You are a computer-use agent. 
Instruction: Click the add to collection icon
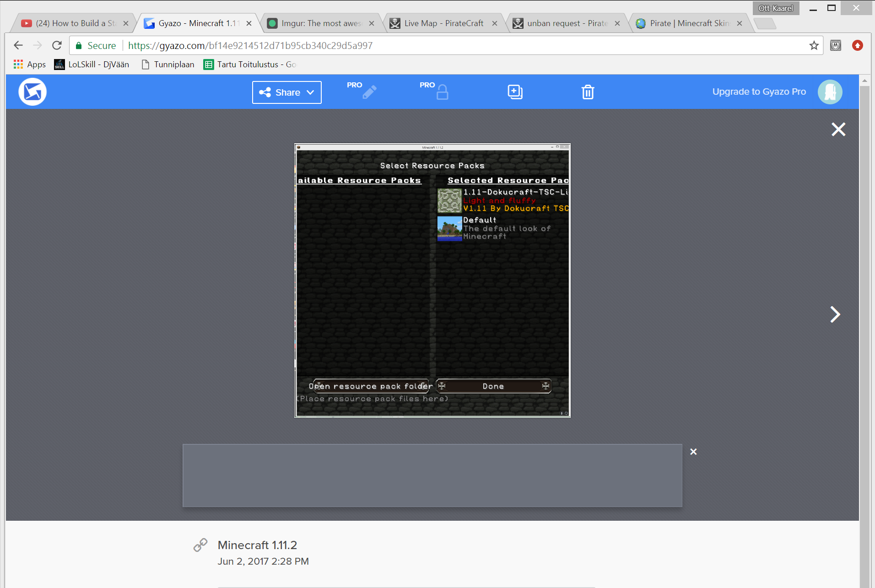(x=515, y=92)
